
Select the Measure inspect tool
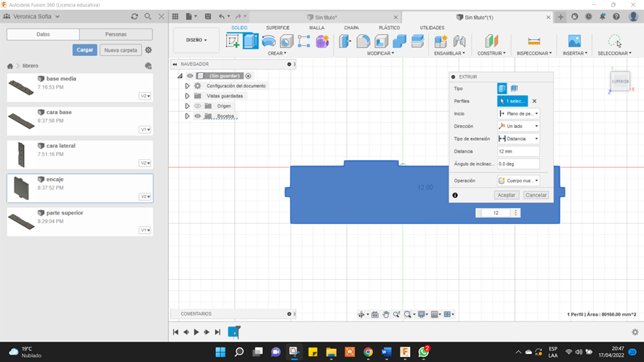(x=534, y=41)
